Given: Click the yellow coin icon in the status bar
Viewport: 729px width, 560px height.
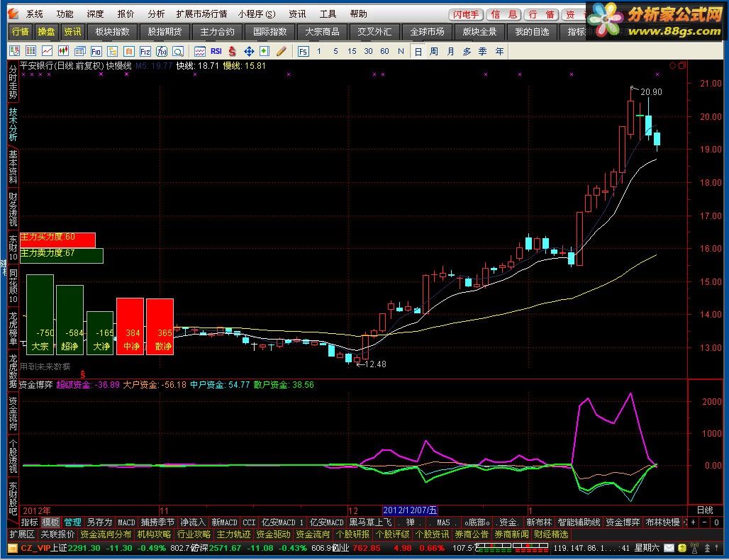Looking at the screenshot, I should click(682, 548).
